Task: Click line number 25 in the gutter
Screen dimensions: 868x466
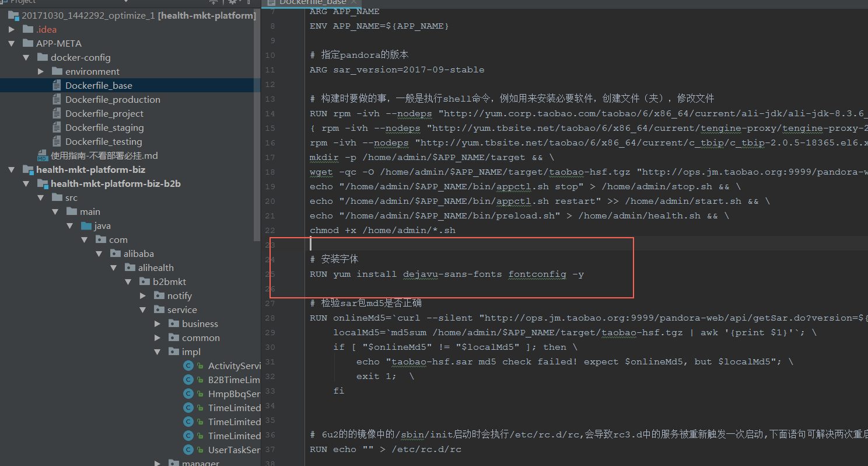Action: tap(270, 274)
